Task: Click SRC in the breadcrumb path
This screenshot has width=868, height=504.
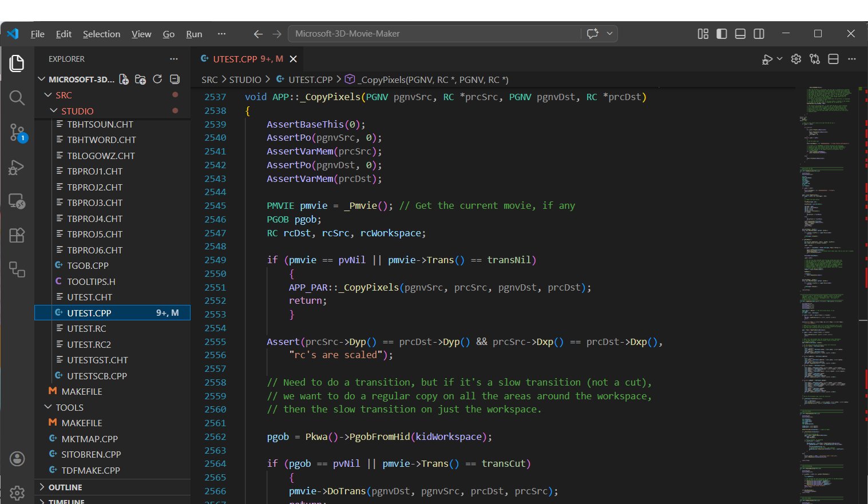Action: [209, 80]
